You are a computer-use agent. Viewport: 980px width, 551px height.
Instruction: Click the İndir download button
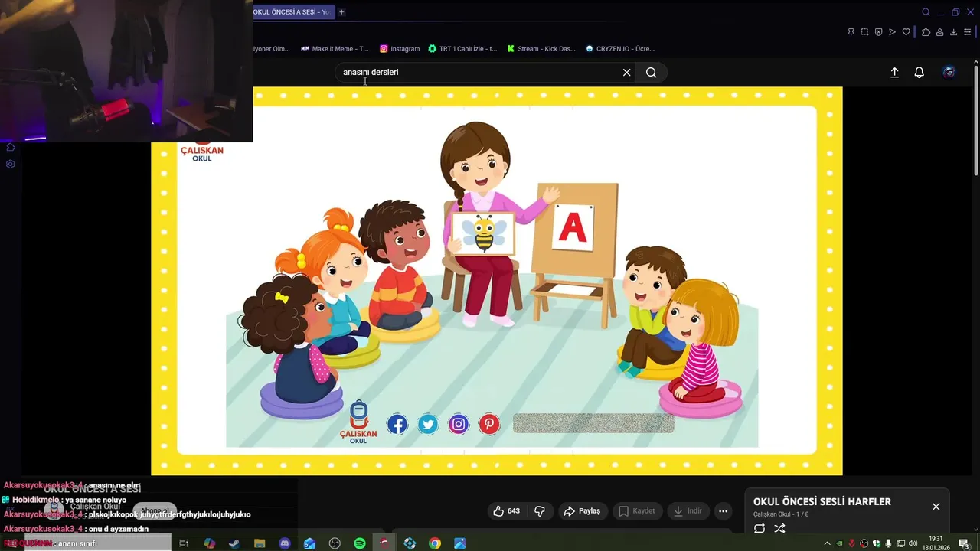tap(688, 511)
